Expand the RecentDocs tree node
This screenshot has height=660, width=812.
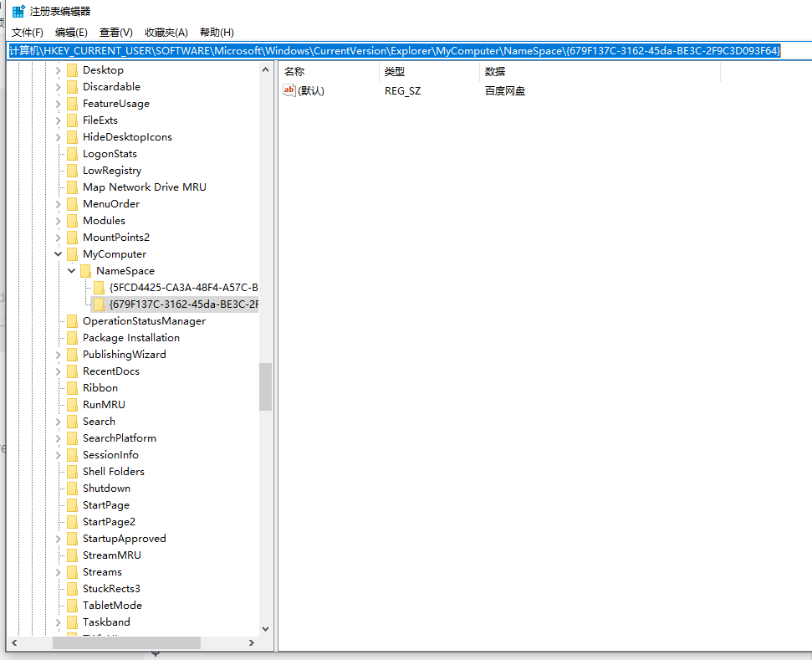[x=59, y=371]
